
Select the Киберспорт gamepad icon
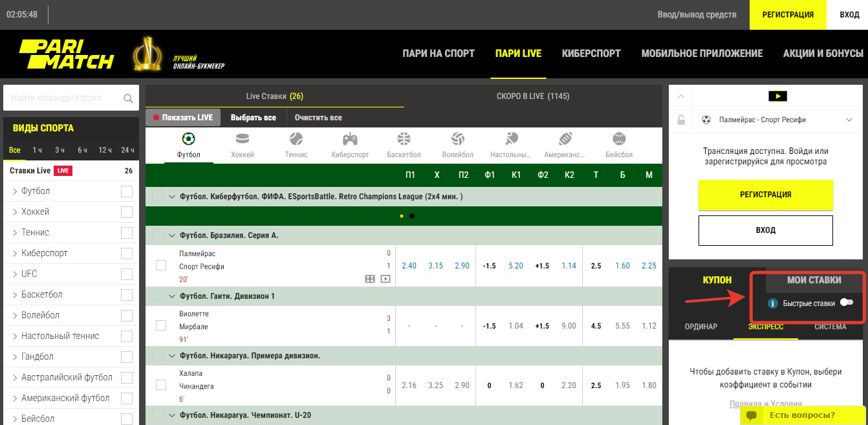350,138
